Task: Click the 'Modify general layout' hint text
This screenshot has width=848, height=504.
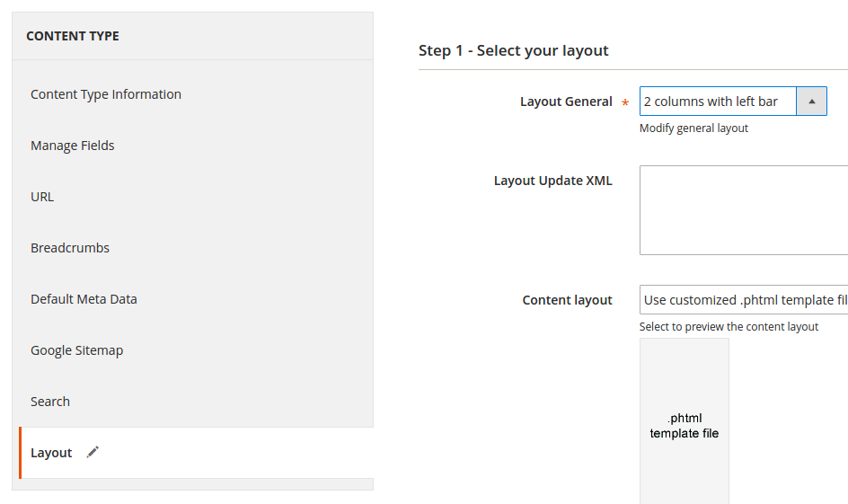Action: click(693, 128)
